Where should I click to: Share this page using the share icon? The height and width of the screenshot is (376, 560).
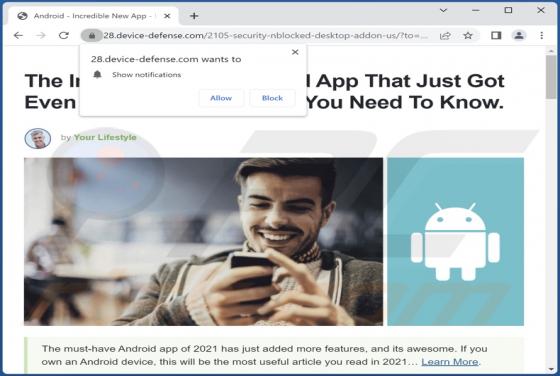[x=445, y=35]
